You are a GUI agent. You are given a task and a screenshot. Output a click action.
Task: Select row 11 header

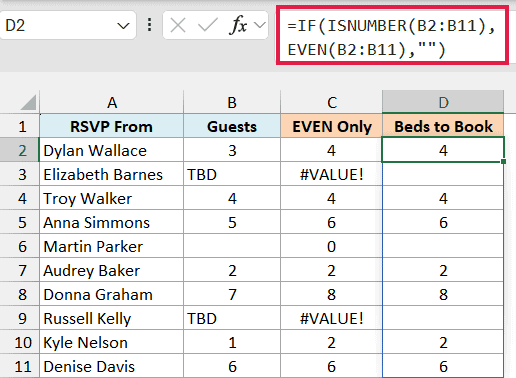point(20,366)
